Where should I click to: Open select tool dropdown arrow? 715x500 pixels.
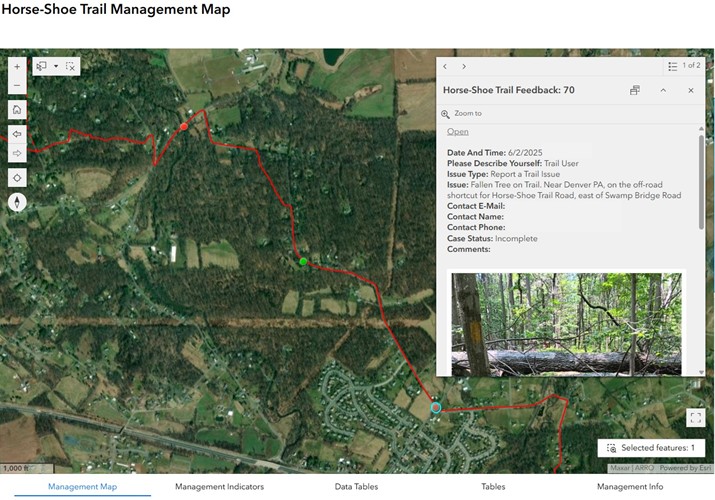56,67
